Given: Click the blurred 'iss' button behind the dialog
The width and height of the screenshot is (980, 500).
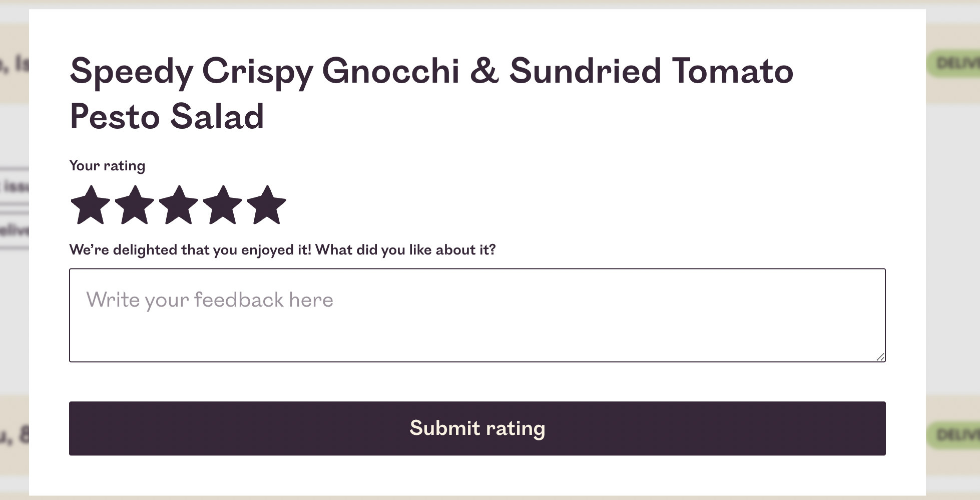Looking at the screenshot, I should coord(15,186).
